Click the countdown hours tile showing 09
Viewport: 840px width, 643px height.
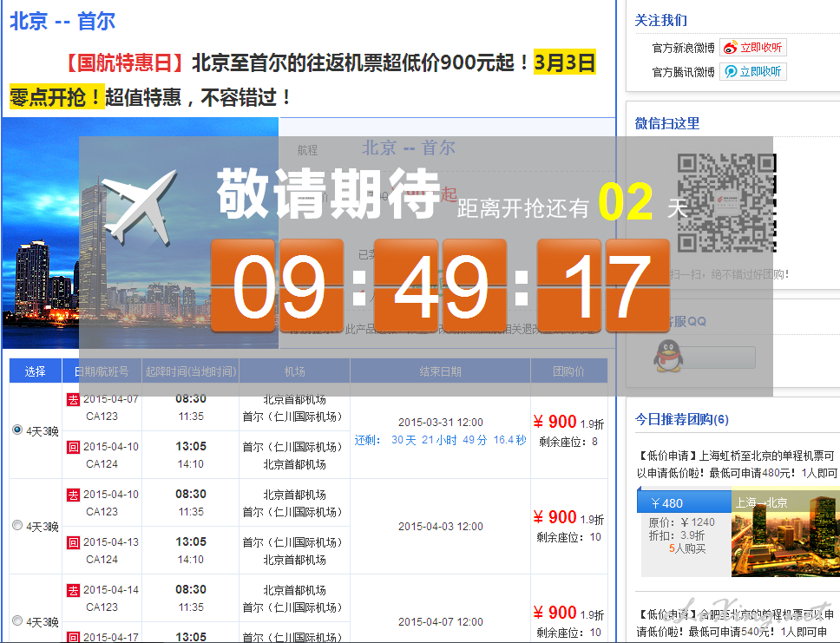point(278,285)
